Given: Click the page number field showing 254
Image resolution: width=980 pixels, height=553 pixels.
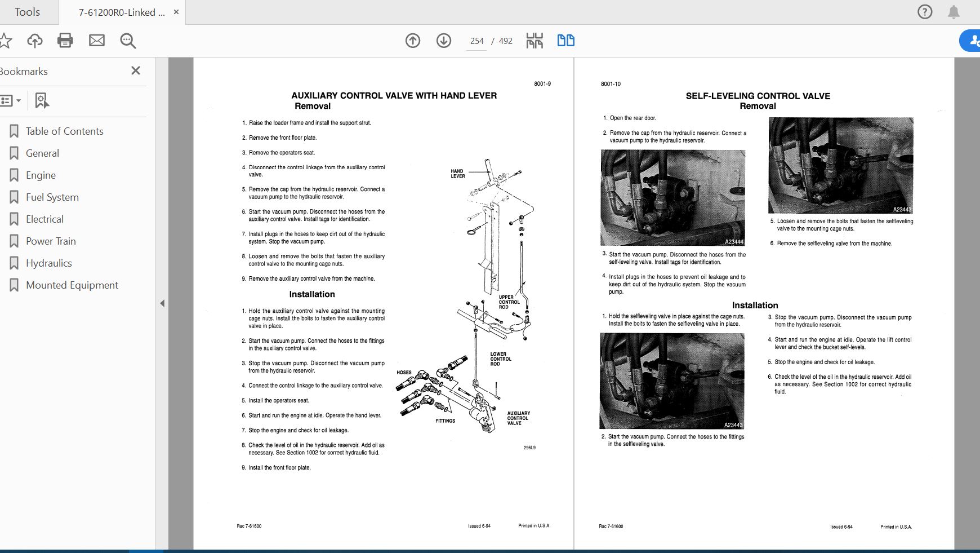Looking at the screenshot, I should [x=476, y=41].
